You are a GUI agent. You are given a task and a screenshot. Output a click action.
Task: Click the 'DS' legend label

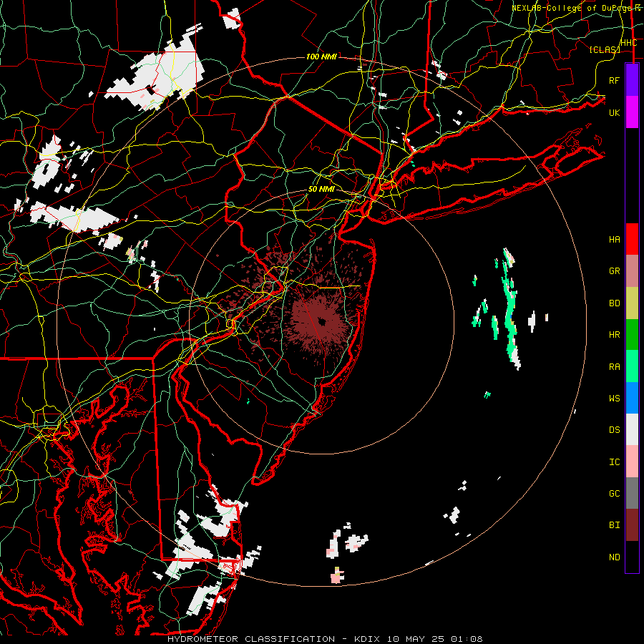[x=615, y=430]
